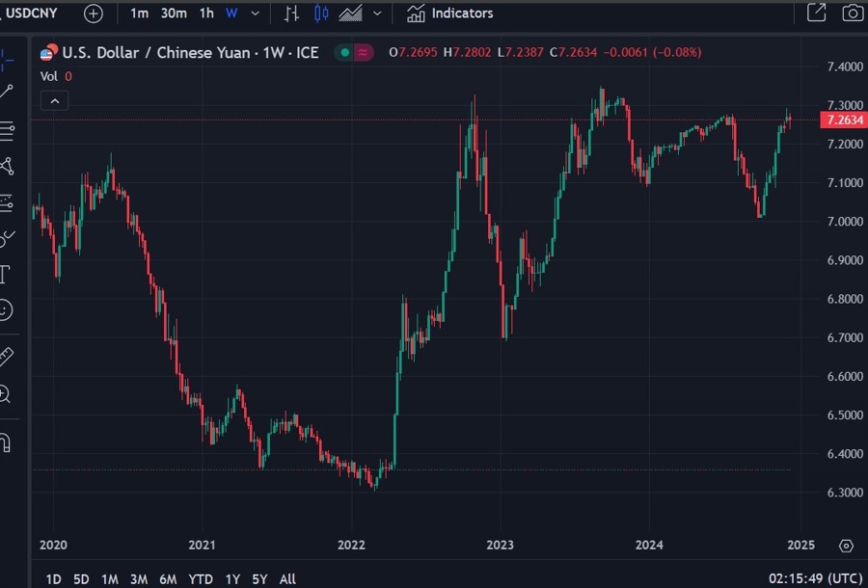Select the prediction and measurement tool

pyautogui.click(x=7, y=203)
